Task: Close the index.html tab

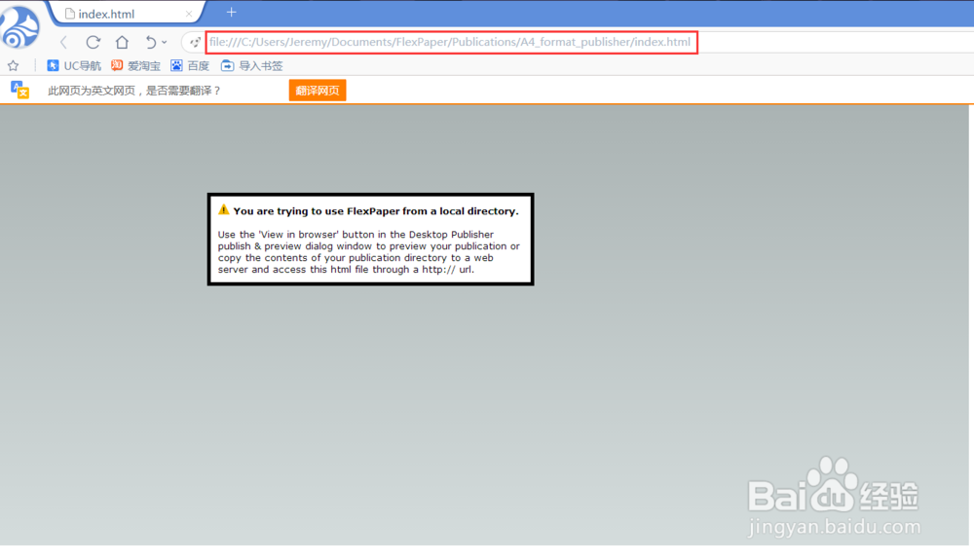Action: click(x=189, y=14)
